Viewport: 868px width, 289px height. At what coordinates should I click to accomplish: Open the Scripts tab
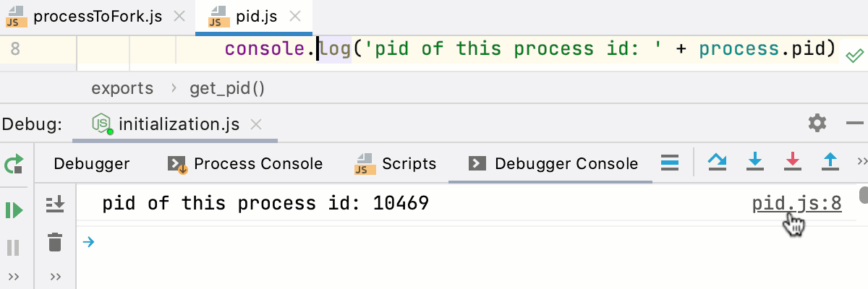(x=396, y=164)
